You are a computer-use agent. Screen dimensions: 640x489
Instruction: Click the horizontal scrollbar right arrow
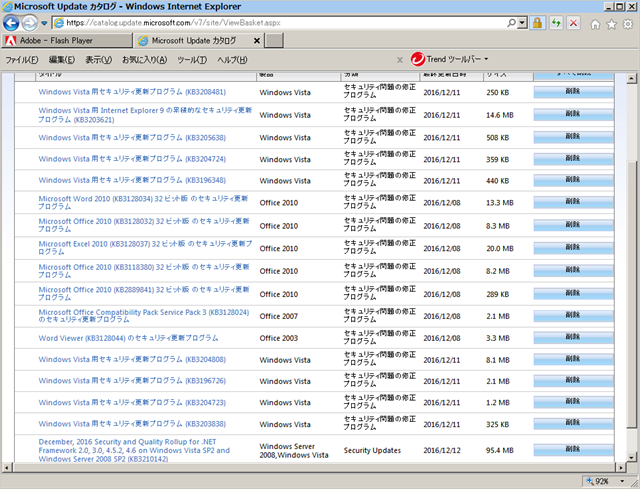(621, 467)
